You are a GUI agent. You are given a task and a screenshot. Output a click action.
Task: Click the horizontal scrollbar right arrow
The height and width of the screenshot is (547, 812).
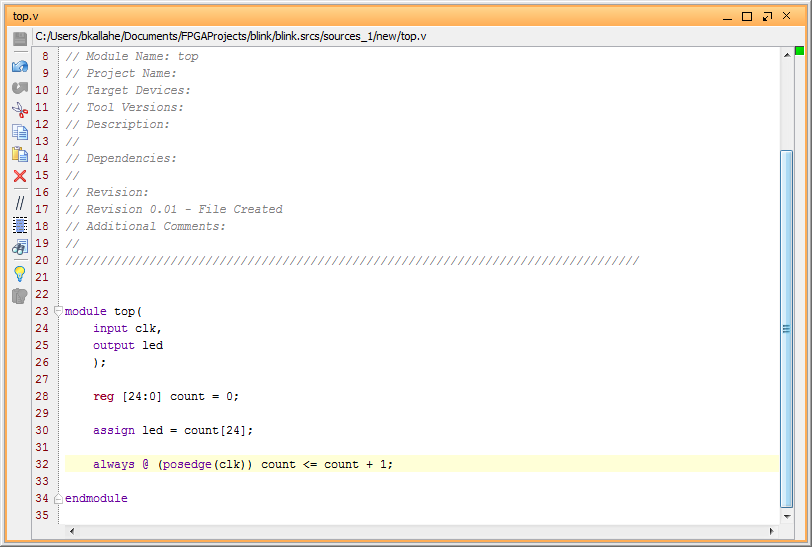772,531
